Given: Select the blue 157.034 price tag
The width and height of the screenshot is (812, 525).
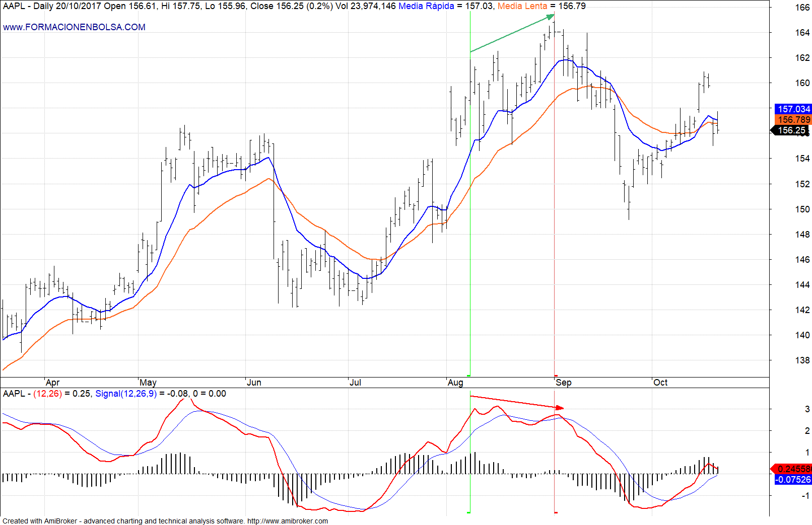Looking at the screenshot, I should pos(793,109).
